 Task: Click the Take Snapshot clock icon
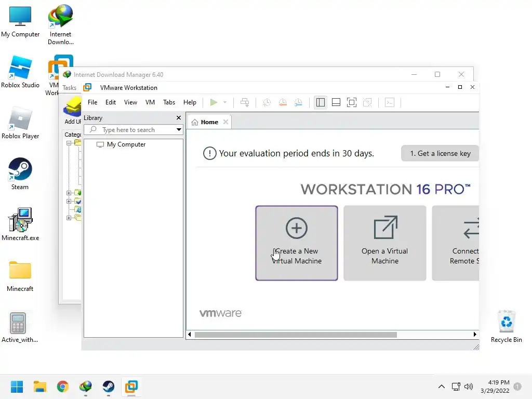click(267, 102)
